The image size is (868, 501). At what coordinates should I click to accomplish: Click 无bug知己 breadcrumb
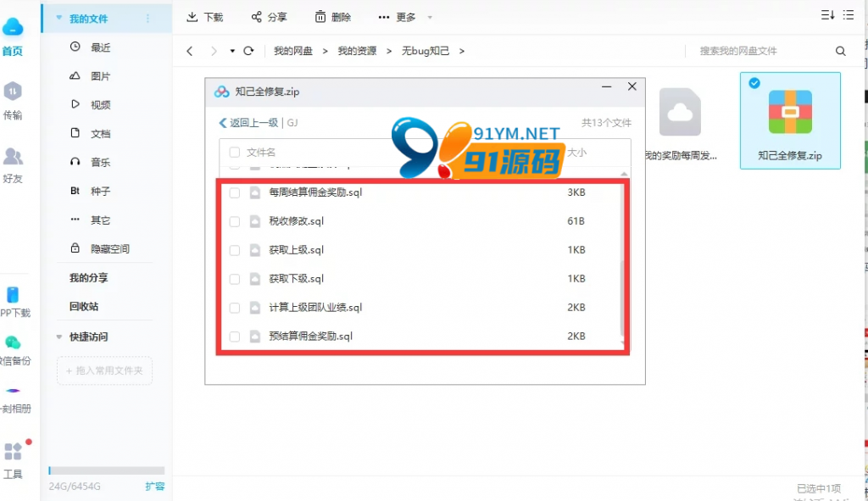[x=426, y=51]
